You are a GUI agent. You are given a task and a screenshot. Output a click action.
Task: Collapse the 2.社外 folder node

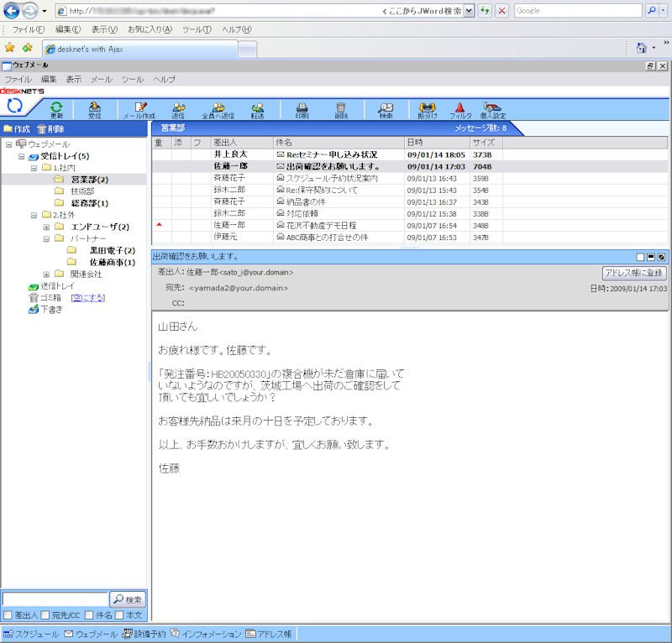34,215
